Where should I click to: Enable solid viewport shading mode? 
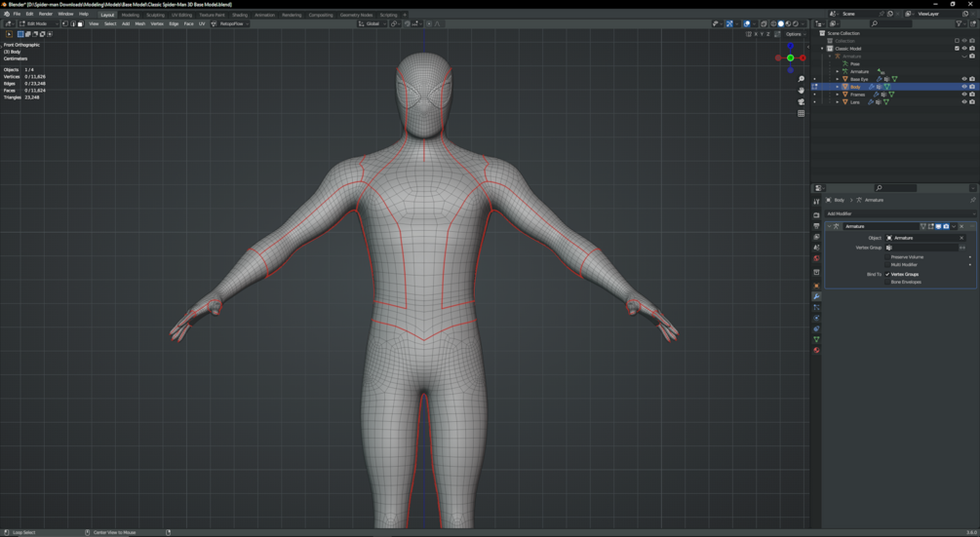781,23
